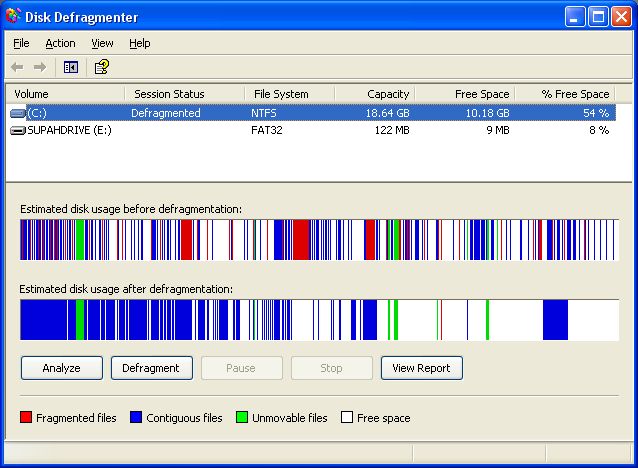Maximize the Disk Defragmenter window
The width and height of the screenshot is (638, 468).
point(597,16)
